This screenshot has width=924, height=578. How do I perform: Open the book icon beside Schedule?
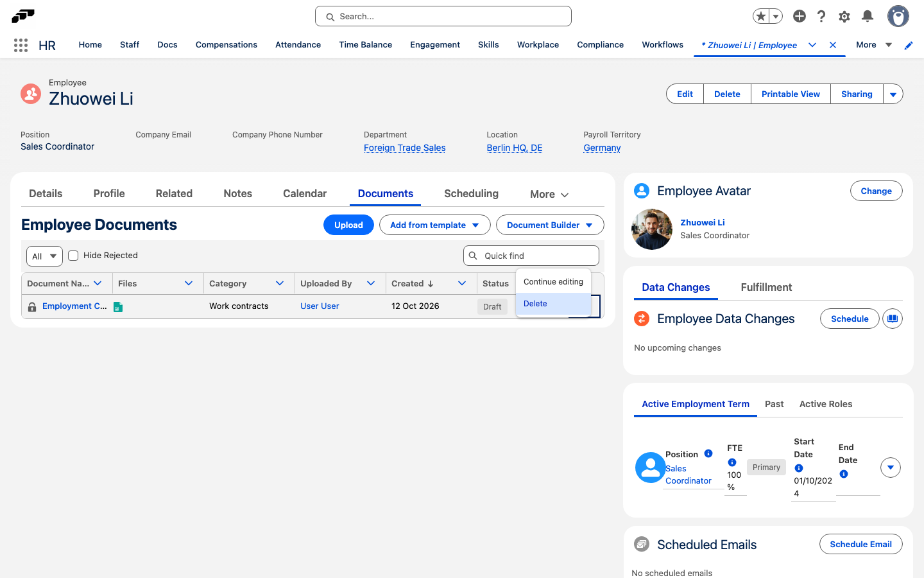[893, 319]
